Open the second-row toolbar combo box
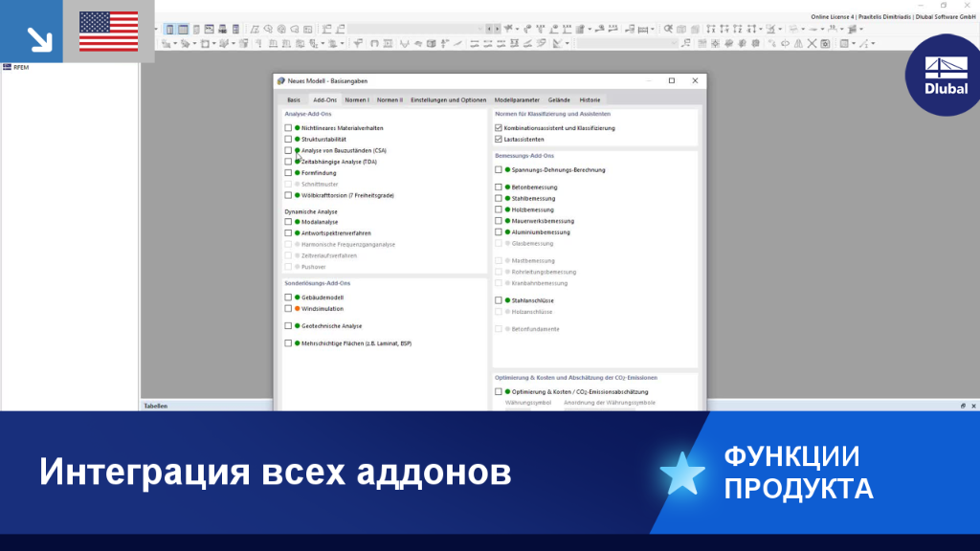The width and height of the screenshot is (980, 551). point(627,44)
